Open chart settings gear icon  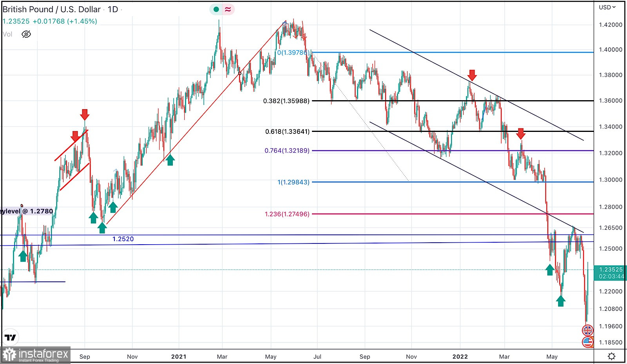(611, 356)
